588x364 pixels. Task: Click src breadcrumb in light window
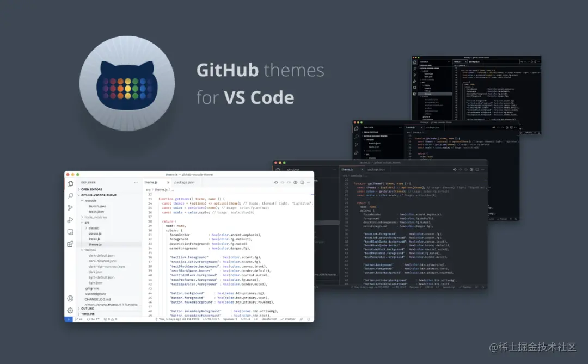148,190
